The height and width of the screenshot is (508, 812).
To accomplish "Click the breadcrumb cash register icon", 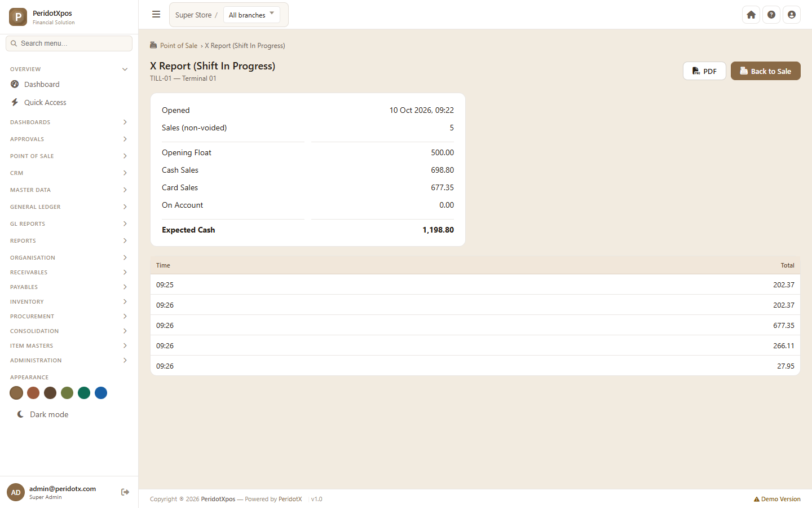I will pos(153,45).
